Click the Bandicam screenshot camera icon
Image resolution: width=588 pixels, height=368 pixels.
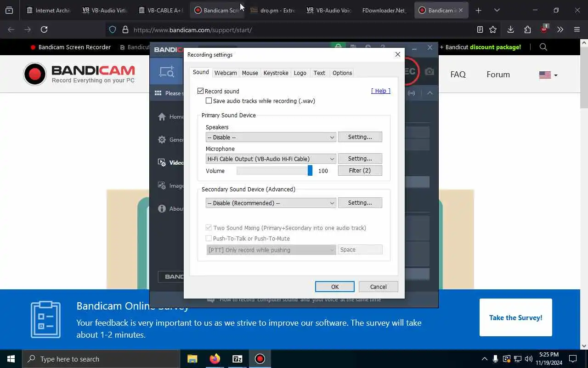[x=429, y=72]
